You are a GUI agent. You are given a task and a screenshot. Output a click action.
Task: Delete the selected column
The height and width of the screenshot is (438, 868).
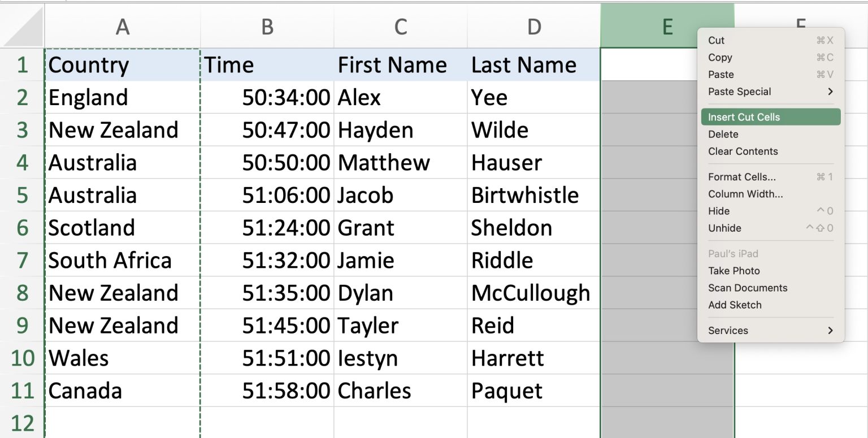click(723, 134)
